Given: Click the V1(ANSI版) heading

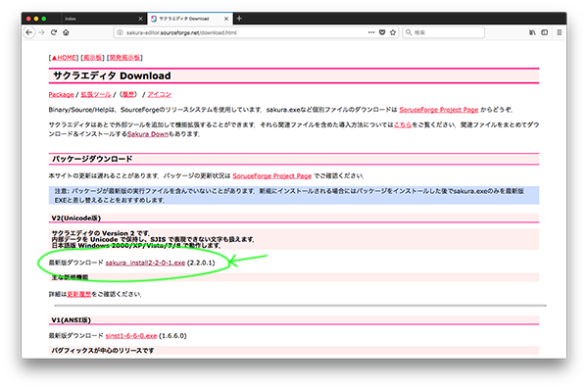Looking at the screenshot, I should [71, 320].
